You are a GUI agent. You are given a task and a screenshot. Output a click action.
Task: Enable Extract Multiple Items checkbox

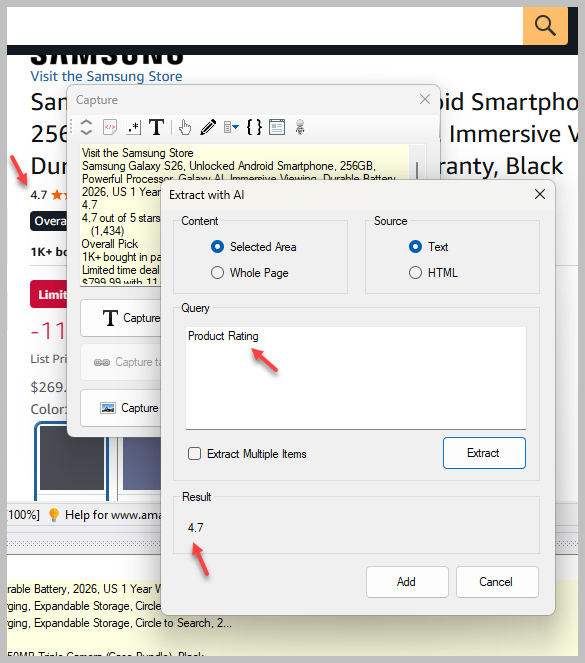(x=194, y=454)
